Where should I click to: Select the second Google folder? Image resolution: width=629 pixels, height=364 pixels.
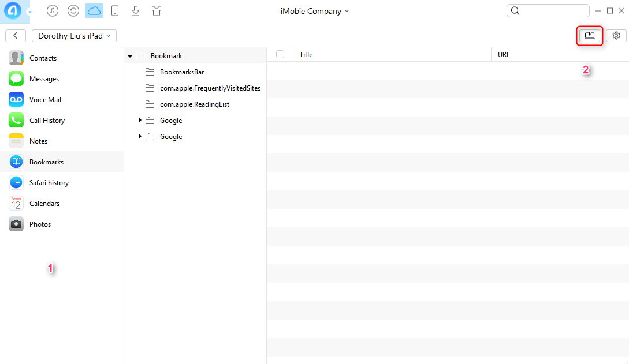(x=171, y=137)
